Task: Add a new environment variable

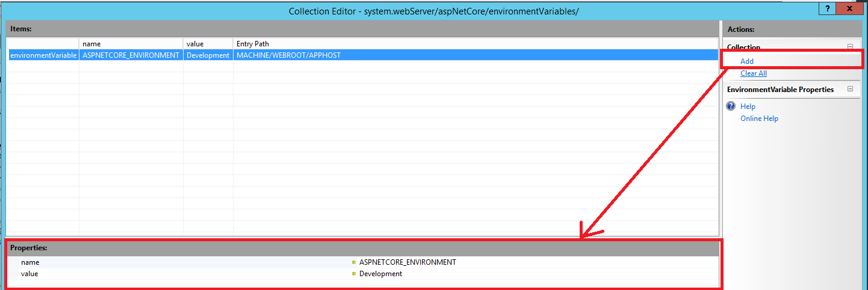Action: point(747,61)
